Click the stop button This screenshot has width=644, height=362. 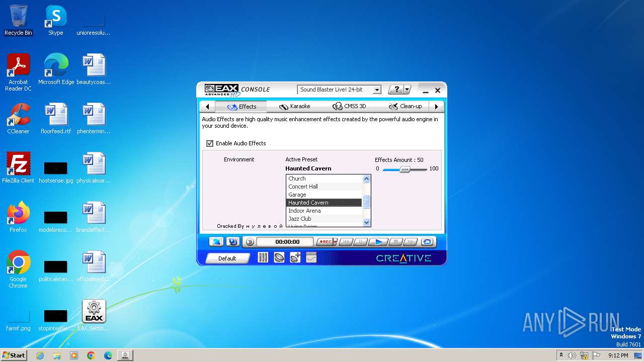point(395,242)
